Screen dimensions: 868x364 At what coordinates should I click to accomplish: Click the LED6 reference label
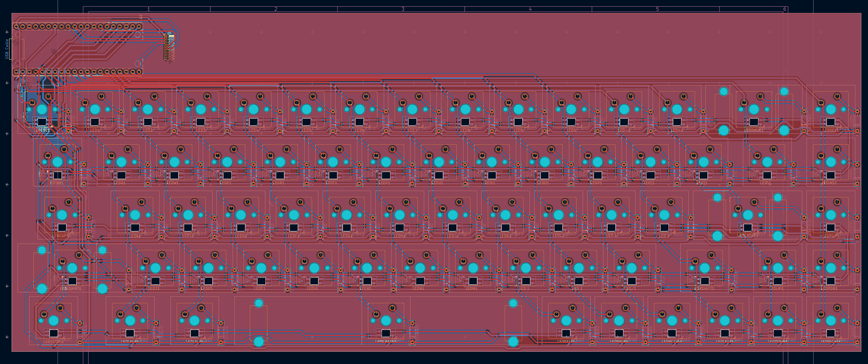[x=359, y=130]
